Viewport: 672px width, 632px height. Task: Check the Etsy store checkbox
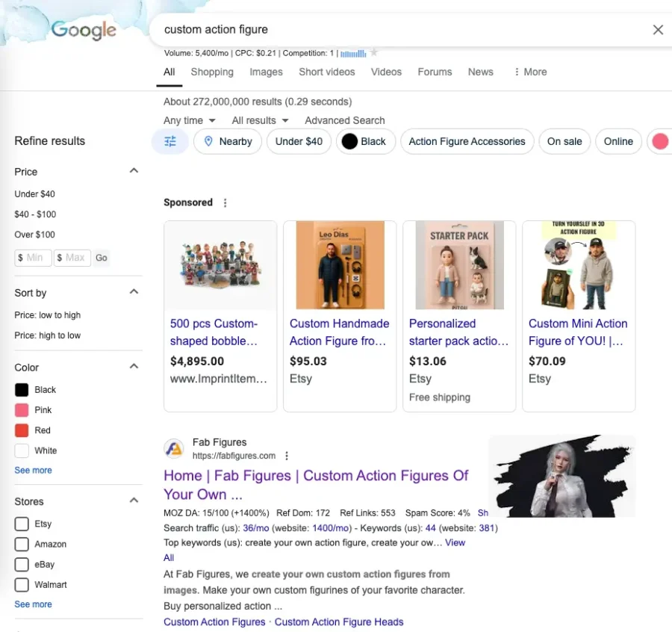click(x=22, y=524)
